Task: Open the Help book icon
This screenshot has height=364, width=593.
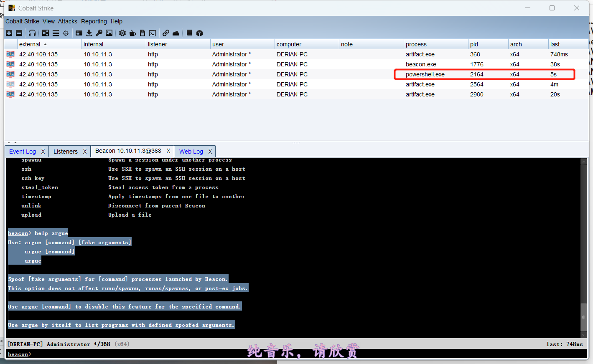Action: coord(189,33)
